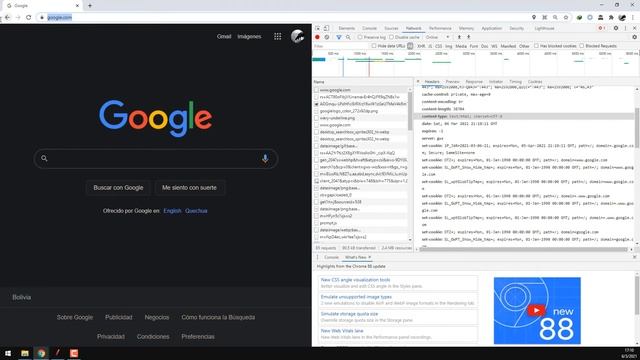Check Has blocked cookies filter
The height and width of the screenshot is (360, 640).
[536, 46]
